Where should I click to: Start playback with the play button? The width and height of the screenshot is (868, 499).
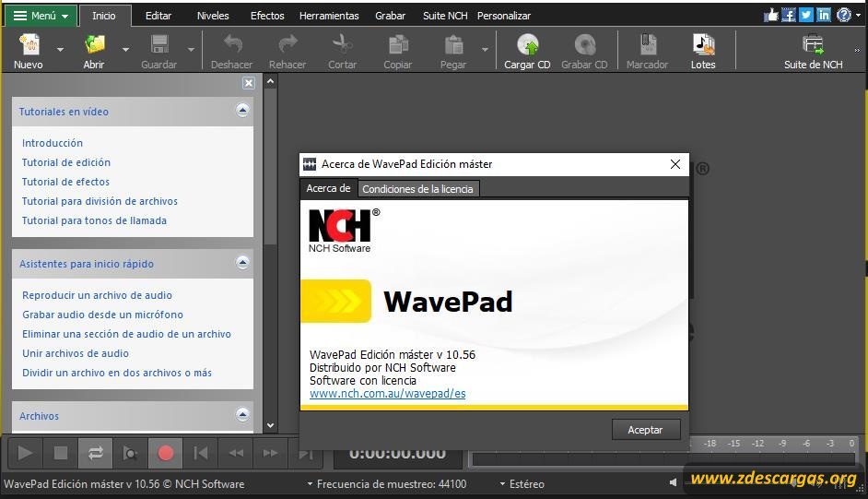[25, 453]
